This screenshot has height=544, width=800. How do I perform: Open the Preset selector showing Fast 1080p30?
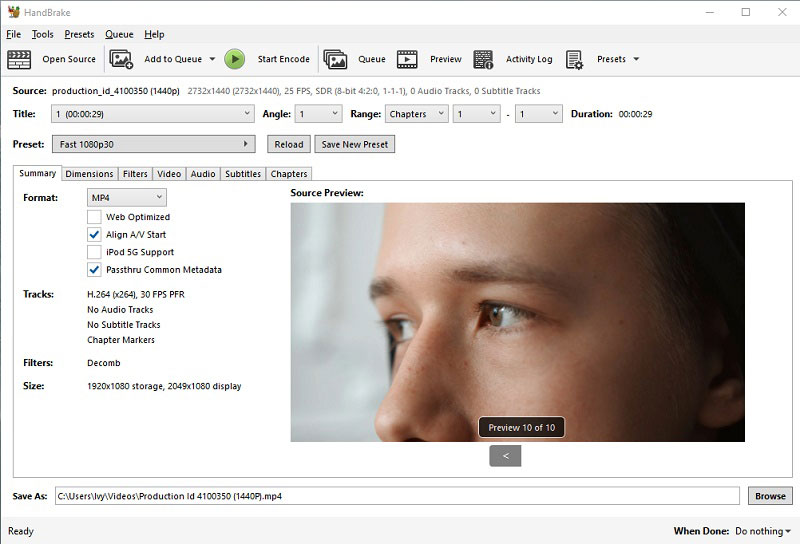click(154, 144)
